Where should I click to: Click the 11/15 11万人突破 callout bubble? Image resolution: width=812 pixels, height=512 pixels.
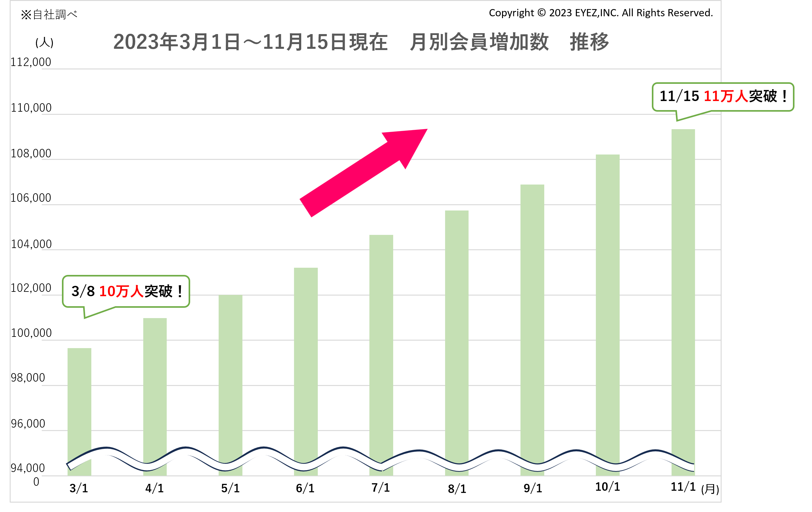click(723, 96)
